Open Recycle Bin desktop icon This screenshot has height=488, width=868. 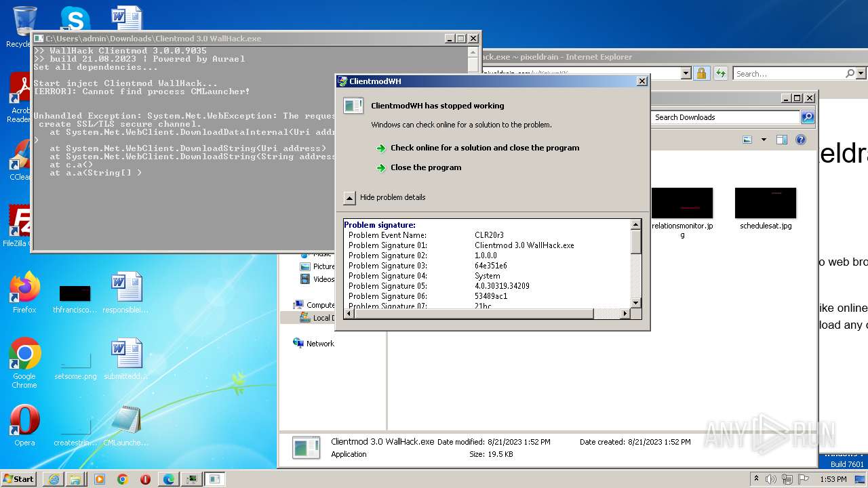[x=20, y=27]
